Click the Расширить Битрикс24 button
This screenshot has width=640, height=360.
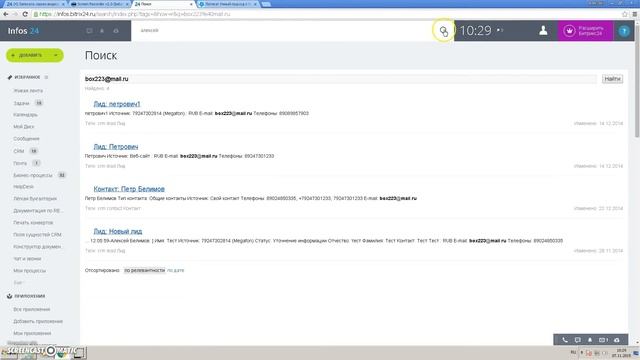click(586, 31)
